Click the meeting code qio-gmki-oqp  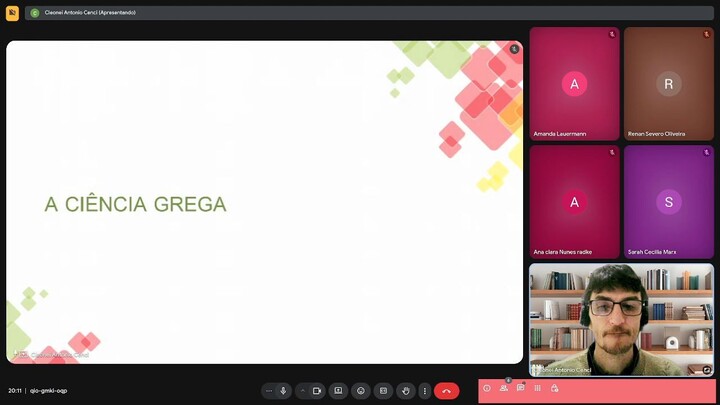tap(49, 391)
